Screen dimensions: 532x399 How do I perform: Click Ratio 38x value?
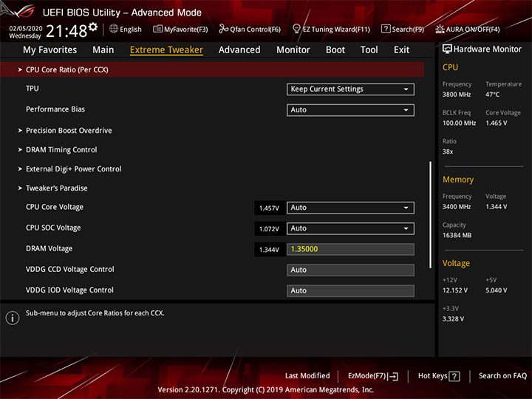[448, 151]
